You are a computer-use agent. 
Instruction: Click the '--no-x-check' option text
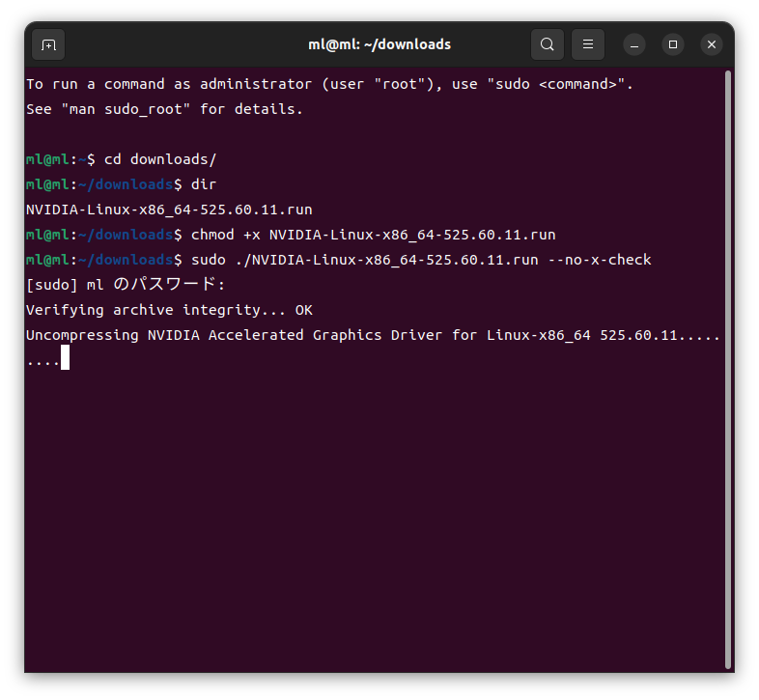pos(600,260)
